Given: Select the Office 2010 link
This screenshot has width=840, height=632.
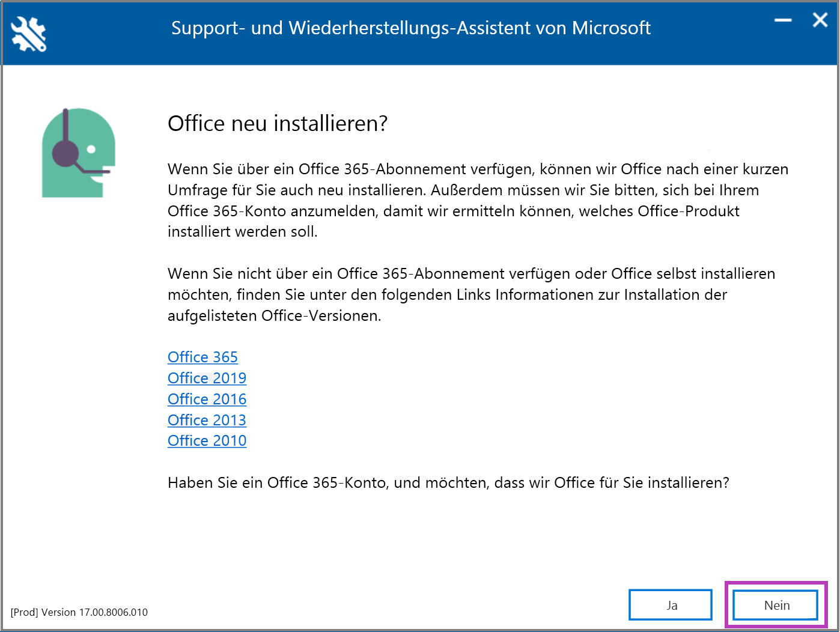Looking at the screenshot, I should pos(207,441).
